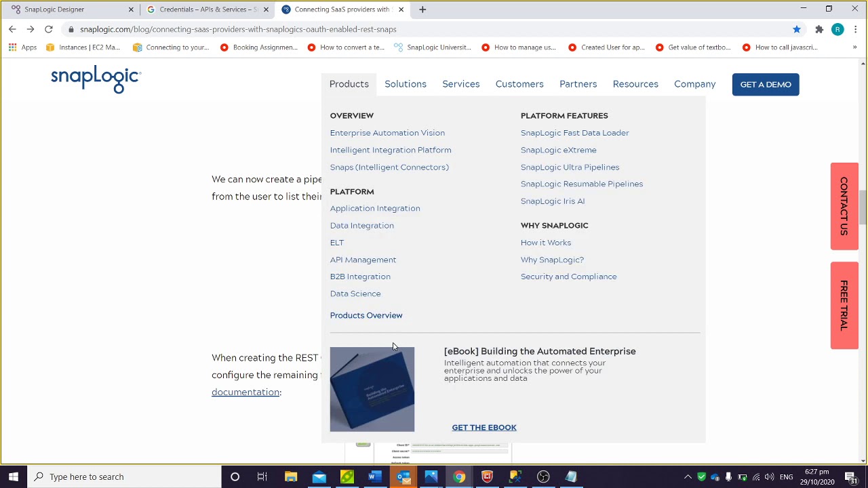Show hidden system tray icons

point(688,476)
